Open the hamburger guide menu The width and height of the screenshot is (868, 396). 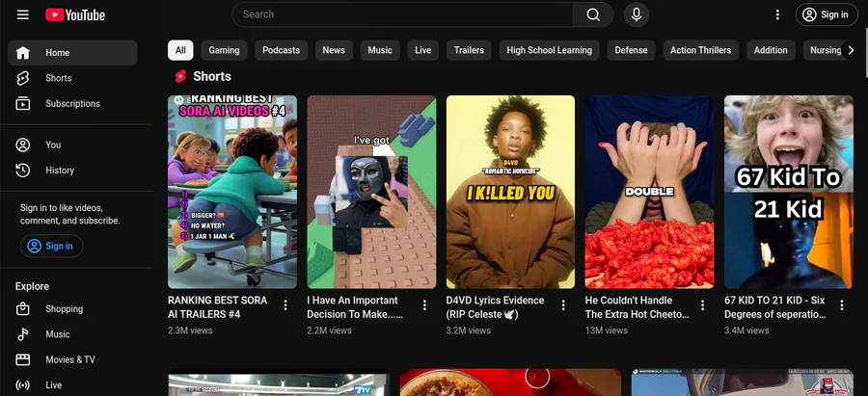click(x=23, y=14)
